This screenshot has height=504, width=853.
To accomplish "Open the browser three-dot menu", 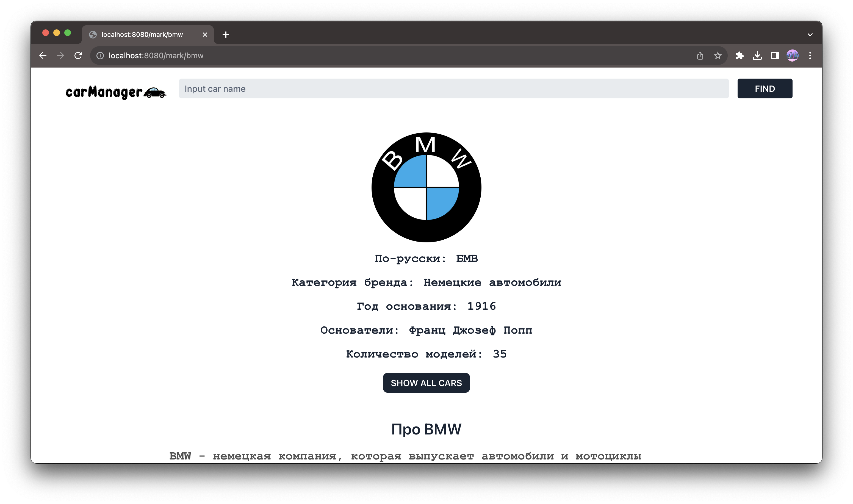I will point(811,55).
